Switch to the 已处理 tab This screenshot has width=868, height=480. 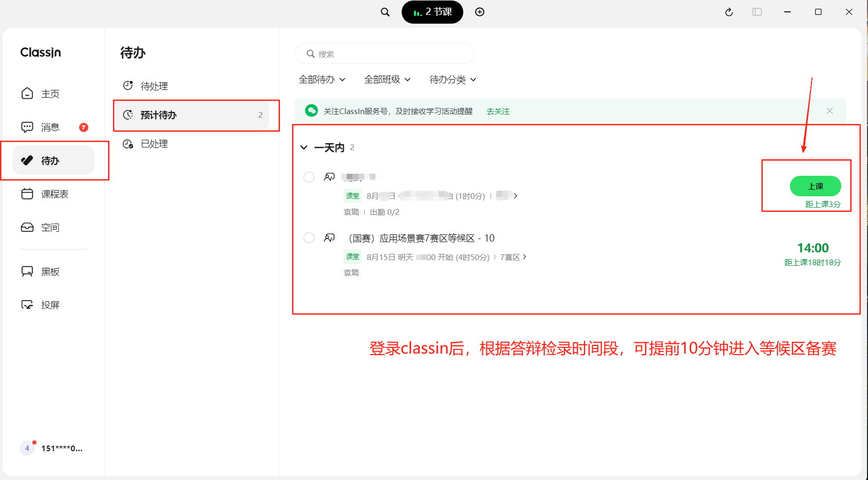[154, 144]
